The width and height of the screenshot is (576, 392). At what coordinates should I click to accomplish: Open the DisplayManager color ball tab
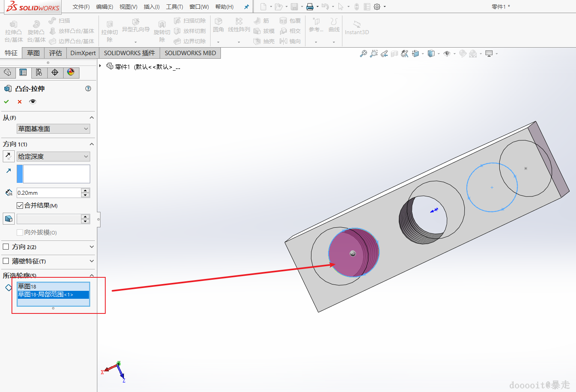tap(71, 72)
